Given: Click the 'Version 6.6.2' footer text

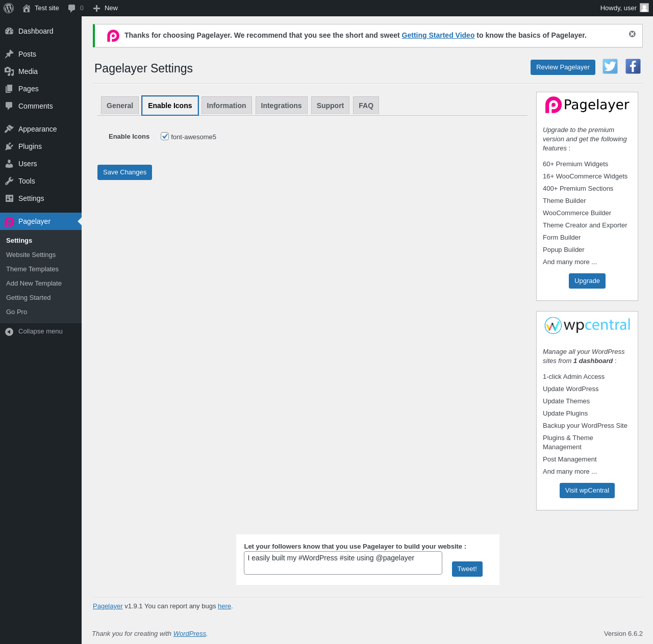Looking at the screenshot, I should pos(623,634).
